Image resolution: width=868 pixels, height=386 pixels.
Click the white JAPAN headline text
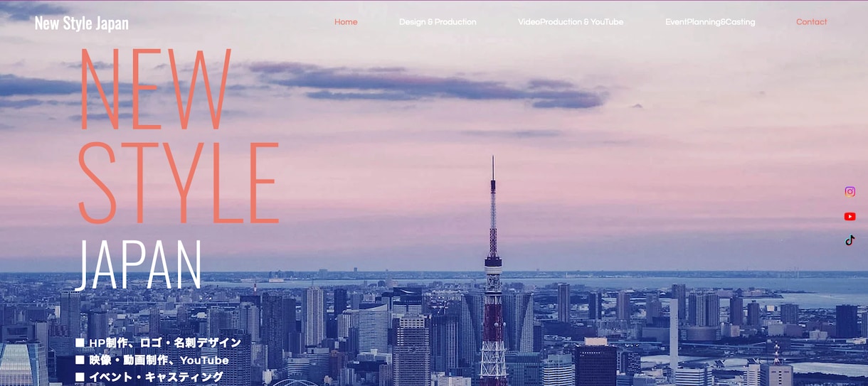139,265
